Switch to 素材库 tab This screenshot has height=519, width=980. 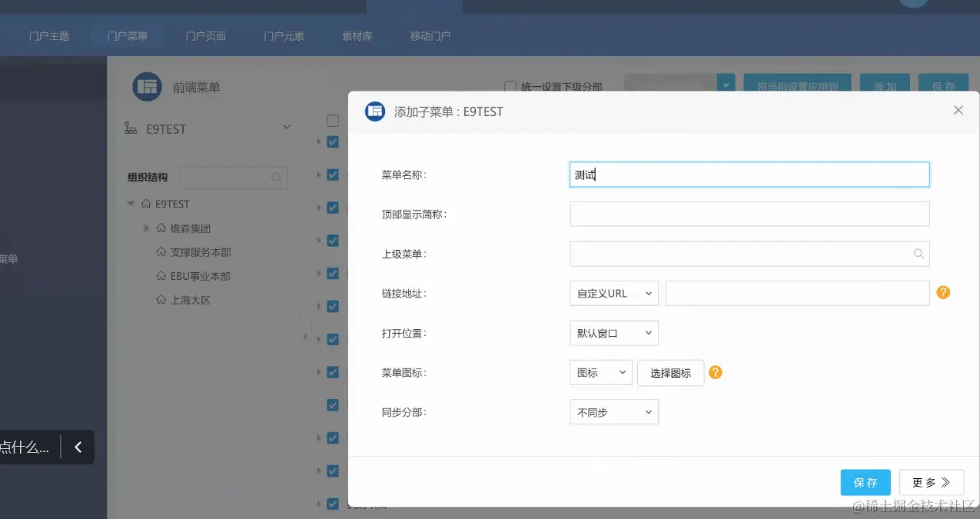click(x=357, y=36)
